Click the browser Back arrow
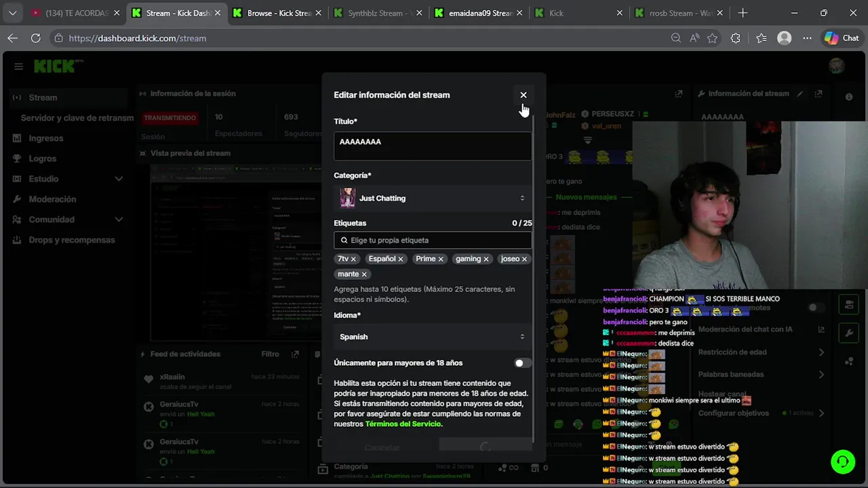 (13, 38)
